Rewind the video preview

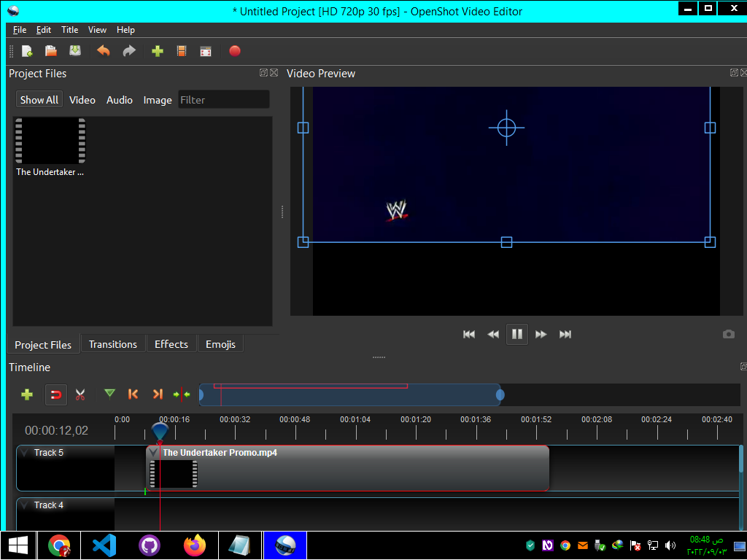tap(493, 334)
